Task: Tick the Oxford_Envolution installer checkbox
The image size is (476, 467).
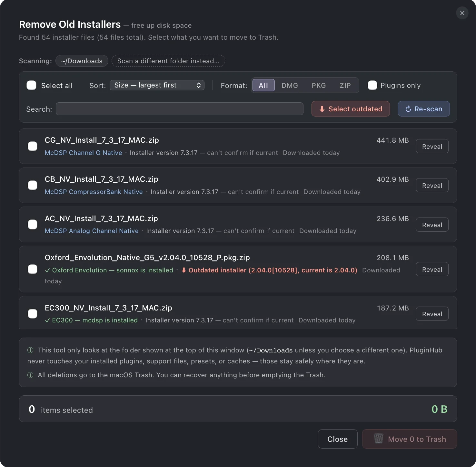Action: point(33,269)
